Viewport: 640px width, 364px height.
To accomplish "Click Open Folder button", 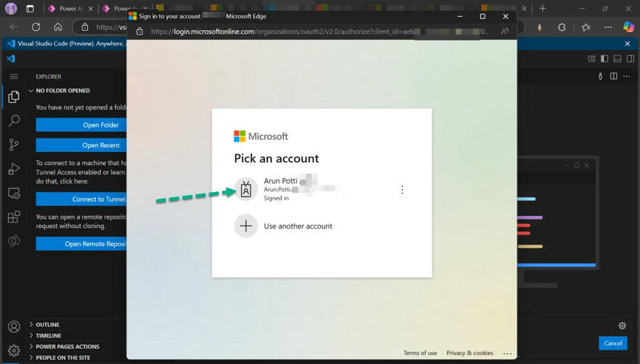I will coord(81,125).
